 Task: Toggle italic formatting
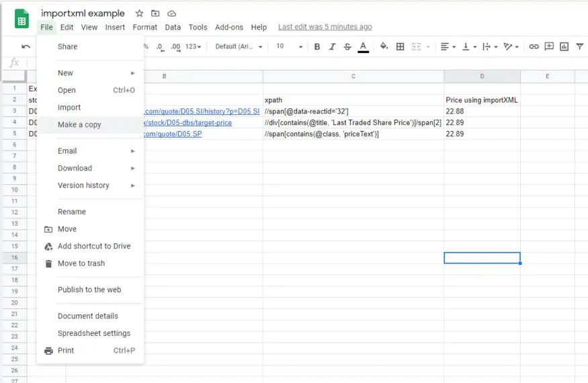pos(332,46)
